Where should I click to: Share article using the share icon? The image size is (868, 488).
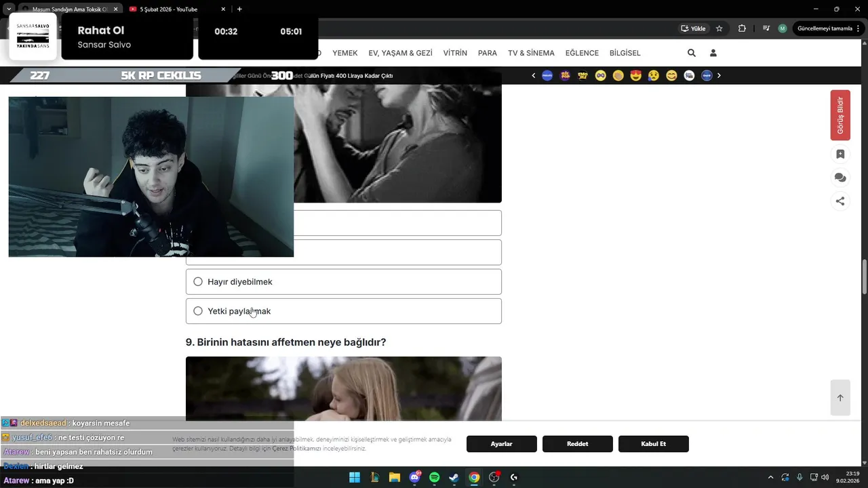[840, 201]
